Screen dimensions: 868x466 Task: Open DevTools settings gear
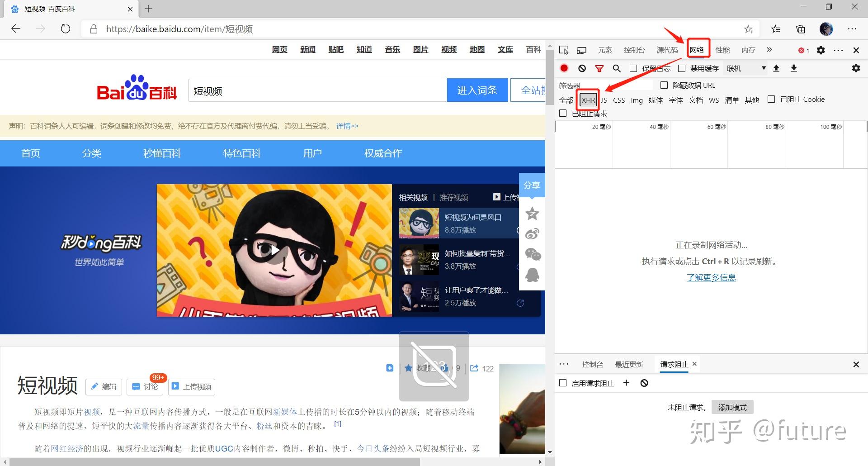(821, 50)
